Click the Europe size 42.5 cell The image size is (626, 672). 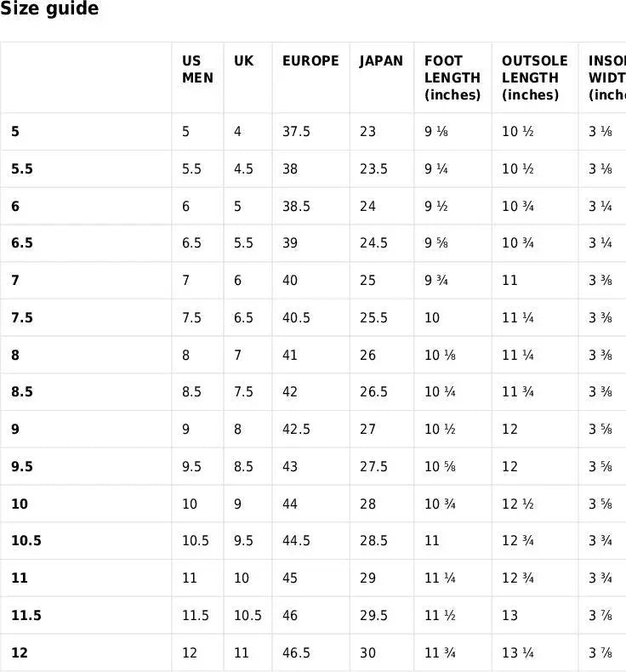pos(296,430)
